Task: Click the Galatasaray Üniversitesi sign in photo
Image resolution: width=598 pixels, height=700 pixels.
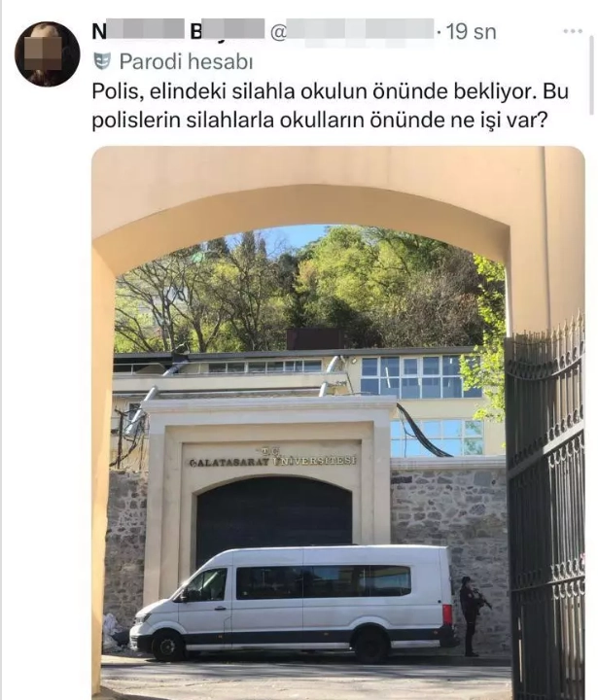Action: click(273, 460)
